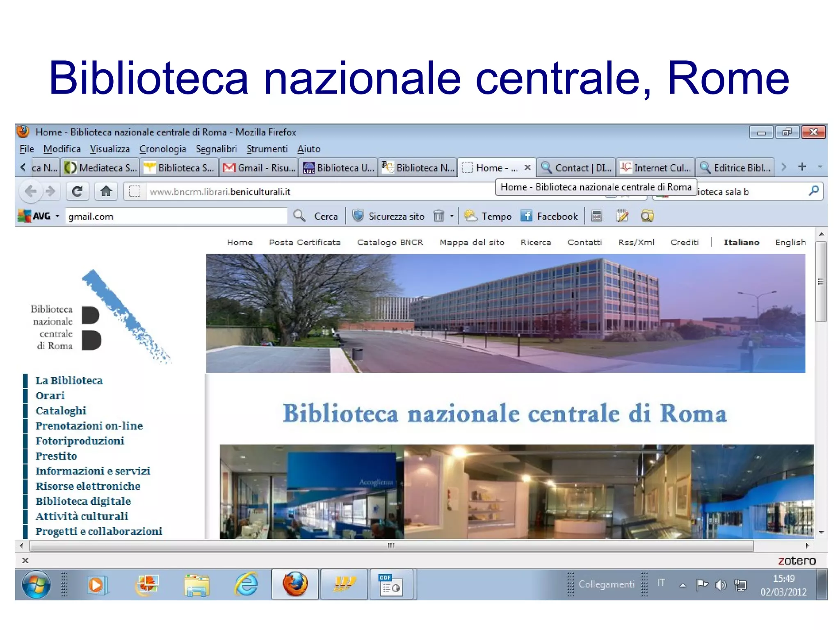Open the File menu
This screenshot has height=630, width=840.
click(x=27, y=149)
